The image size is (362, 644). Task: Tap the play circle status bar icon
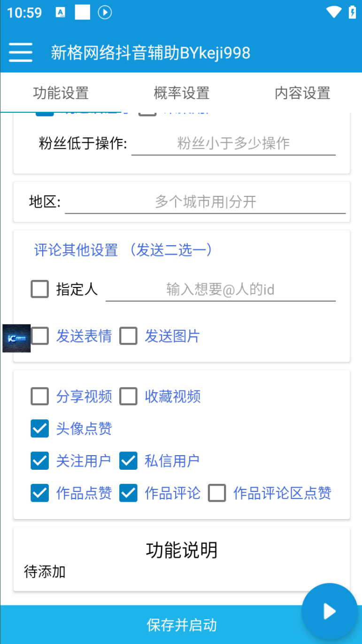105,13
